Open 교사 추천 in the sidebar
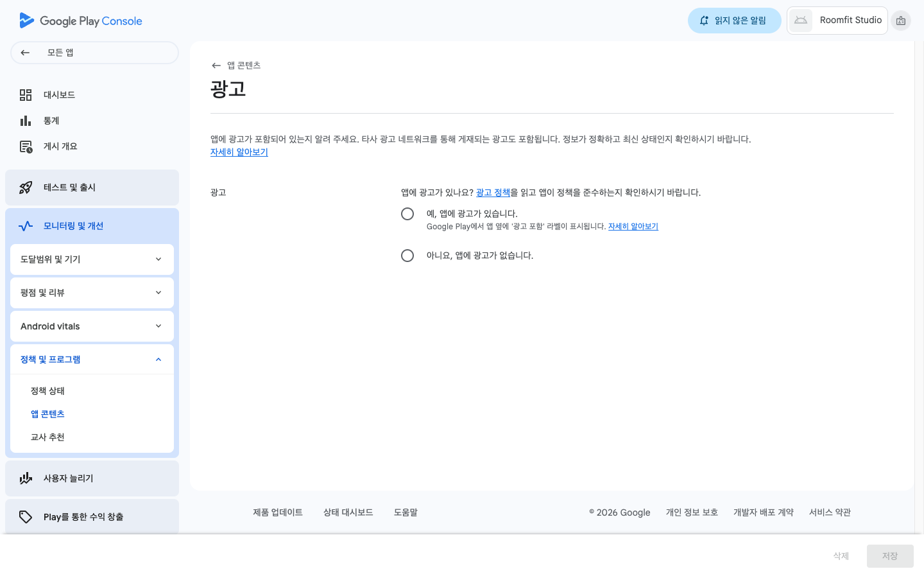Screen dimensions: 924x578 [x=48, y=437]
